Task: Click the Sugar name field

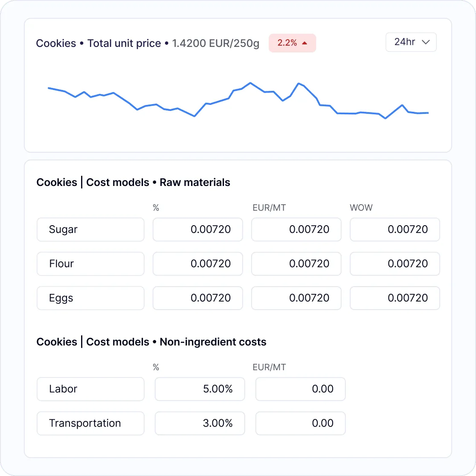Action: [x=90, y=229]
